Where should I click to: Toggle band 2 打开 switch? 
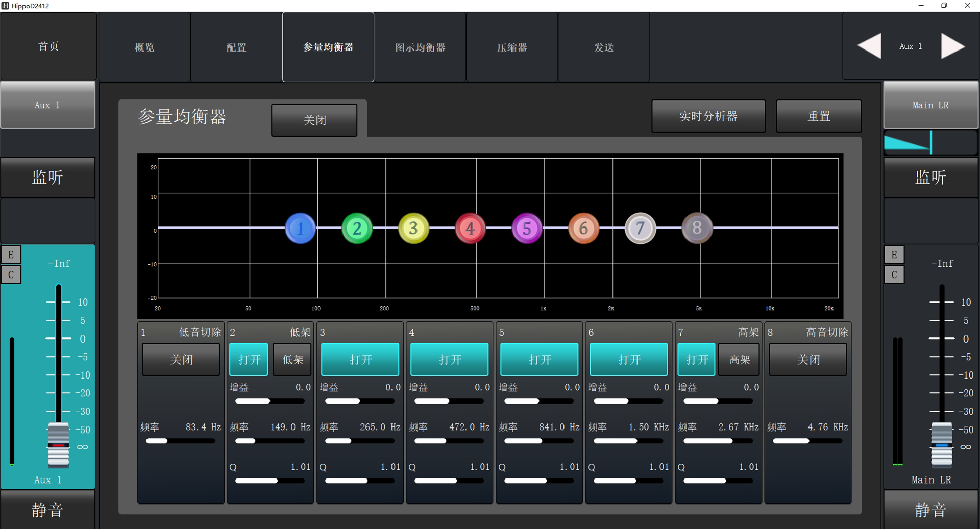(x=249, y=360)
